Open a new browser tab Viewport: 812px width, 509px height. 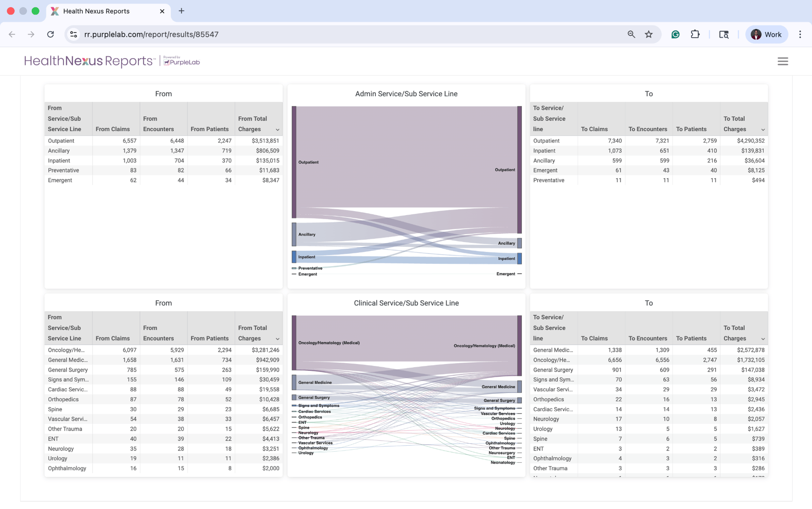coord(181,11)
